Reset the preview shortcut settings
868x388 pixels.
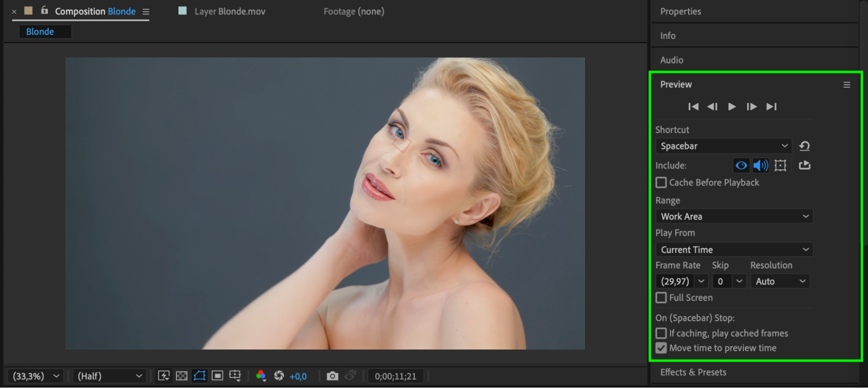point(804,146)
